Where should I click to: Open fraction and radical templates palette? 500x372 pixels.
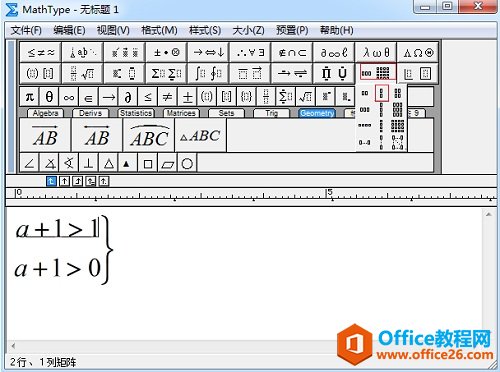click(x=83, y=73)
